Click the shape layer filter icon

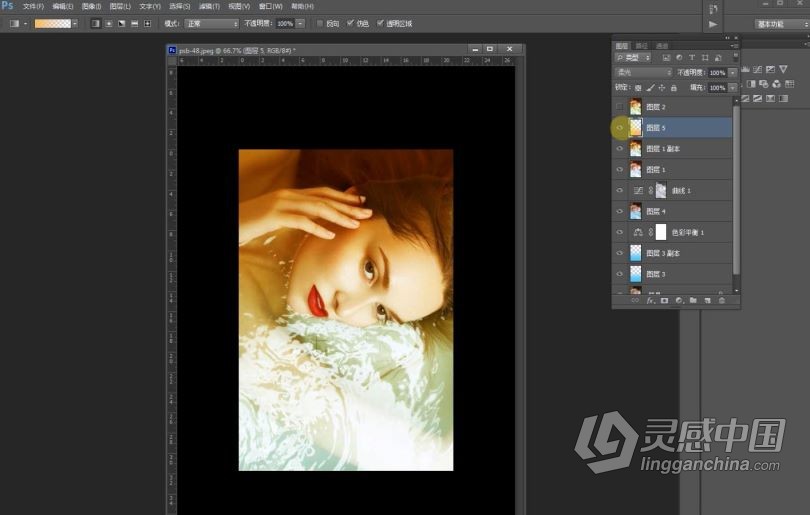[705, 58]
